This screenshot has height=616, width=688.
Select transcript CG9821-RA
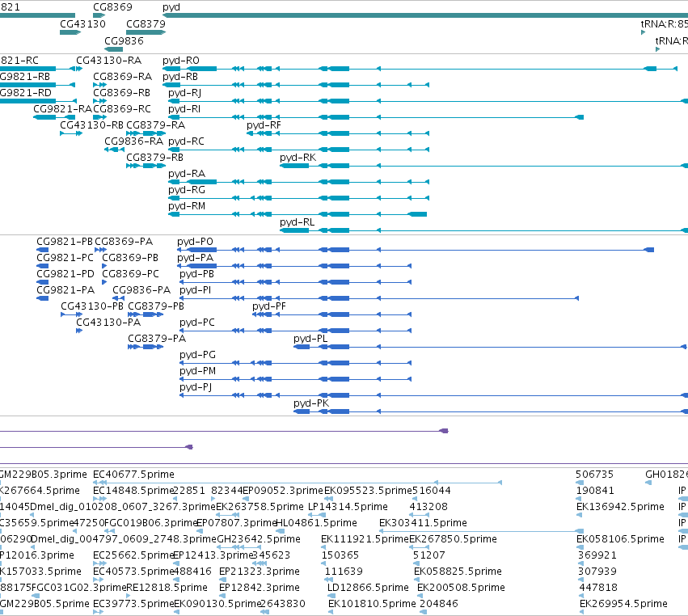pos(63,109)
